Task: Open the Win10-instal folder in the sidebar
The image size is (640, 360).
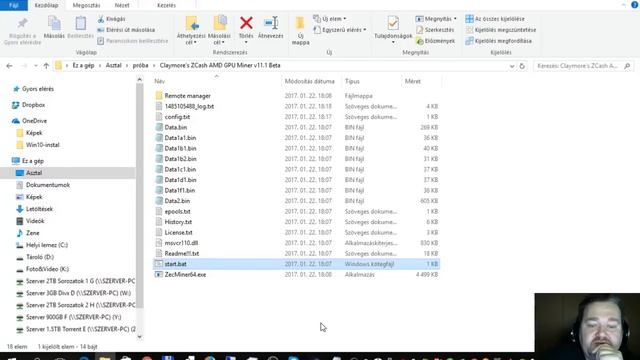Action: (42, 145)
